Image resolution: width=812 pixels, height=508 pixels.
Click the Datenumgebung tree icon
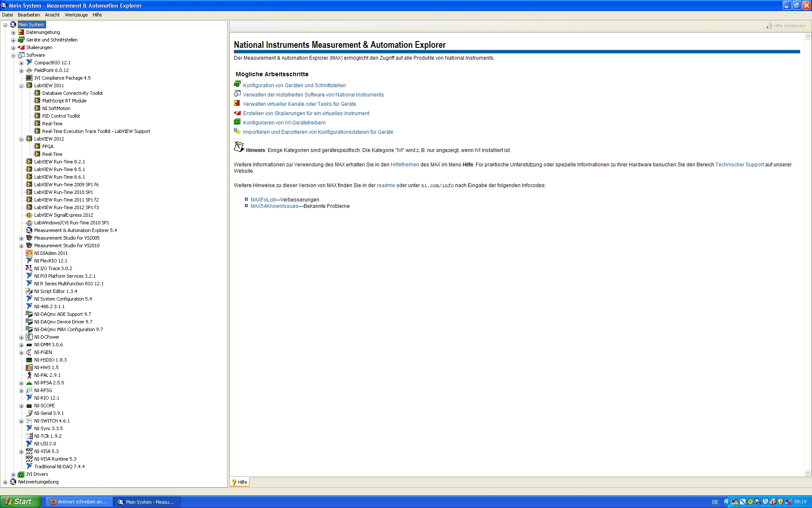[21, 32]
